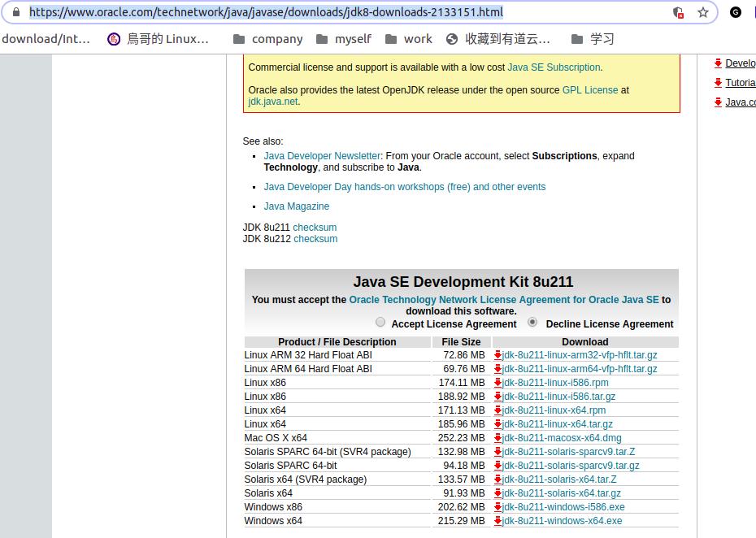
Task: Open the Java Developer Newsletter link
Action: 322,156
